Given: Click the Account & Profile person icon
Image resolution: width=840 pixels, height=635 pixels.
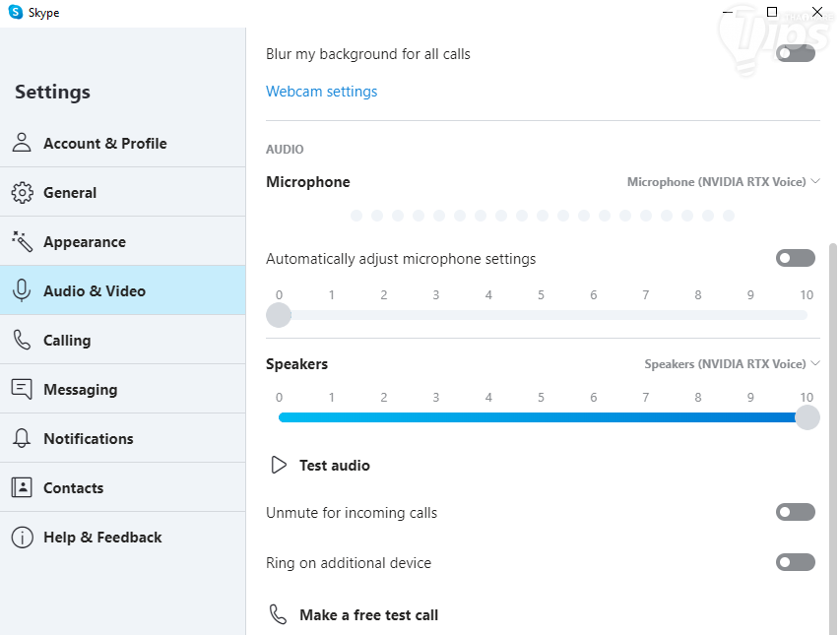Looking at the screenshot, I should [x=22, y=143].
